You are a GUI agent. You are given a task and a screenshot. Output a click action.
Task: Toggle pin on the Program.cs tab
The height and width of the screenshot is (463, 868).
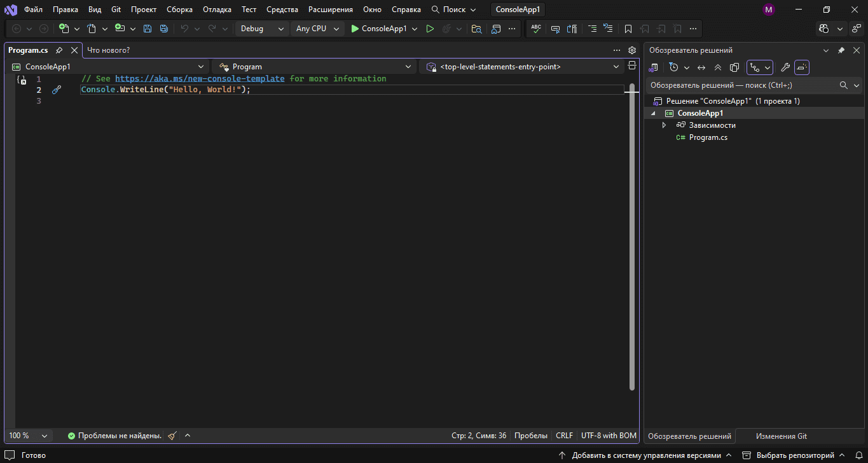pyautogui.click(x=59, y=50)
